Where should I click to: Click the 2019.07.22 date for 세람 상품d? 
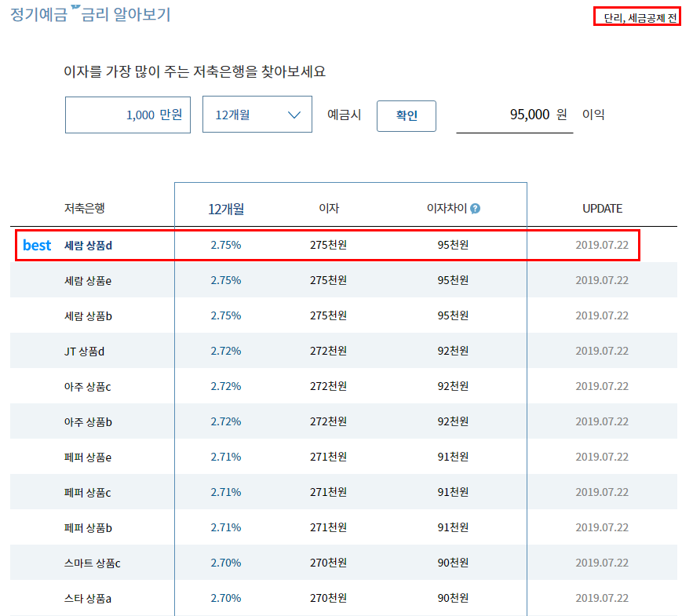(602, 245)
